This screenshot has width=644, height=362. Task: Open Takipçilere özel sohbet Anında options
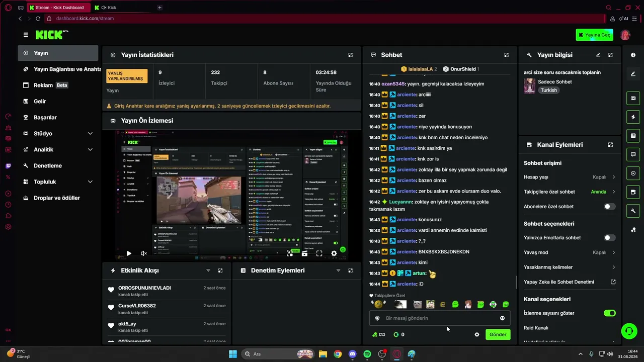click(570, 192)
